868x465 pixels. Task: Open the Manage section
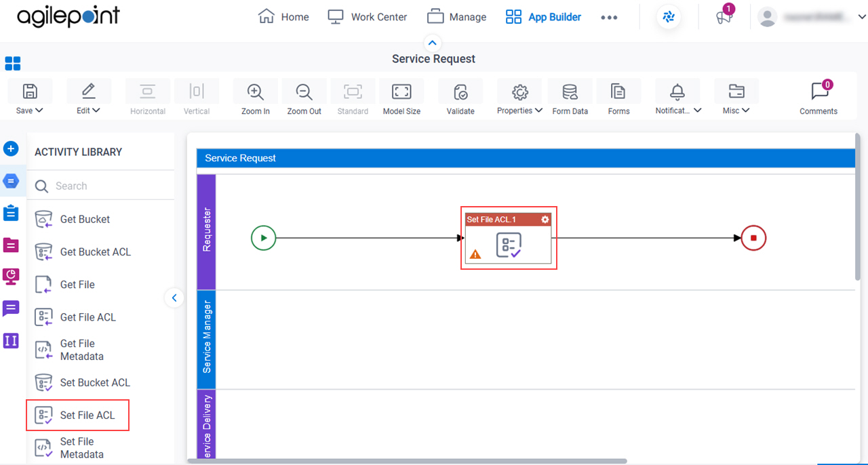(x=456, y=17)
